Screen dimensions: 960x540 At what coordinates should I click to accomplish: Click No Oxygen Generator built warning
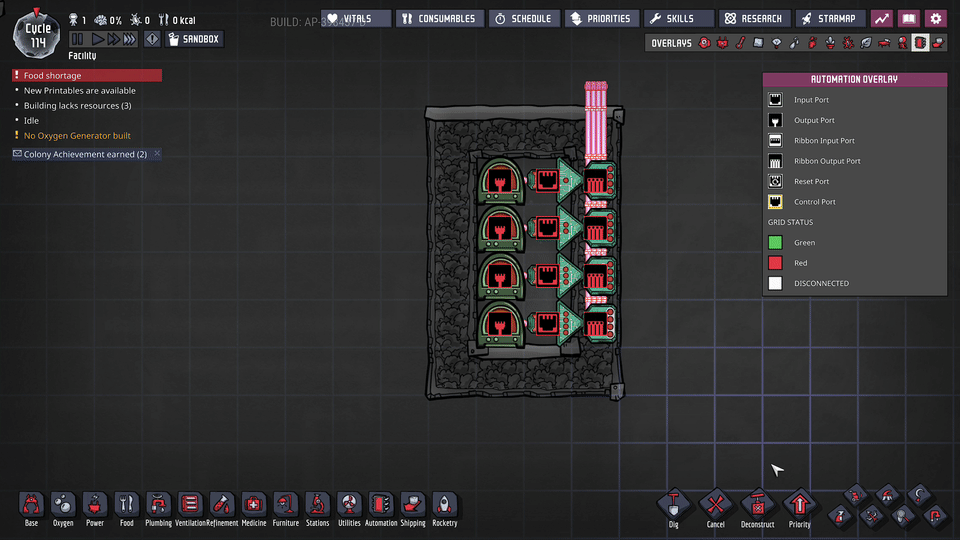pyautogui.click(x=77, y=135)
